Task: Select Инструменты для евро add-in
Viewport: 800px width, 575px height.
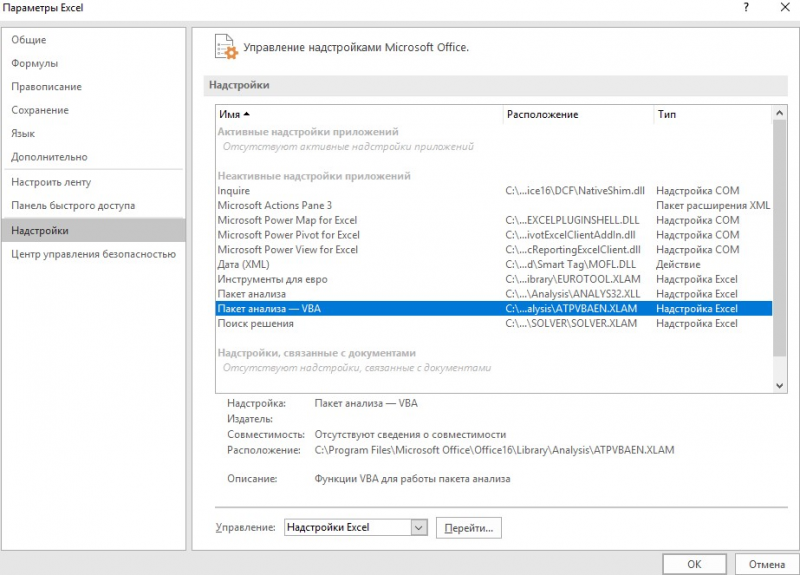Action: 494,280
